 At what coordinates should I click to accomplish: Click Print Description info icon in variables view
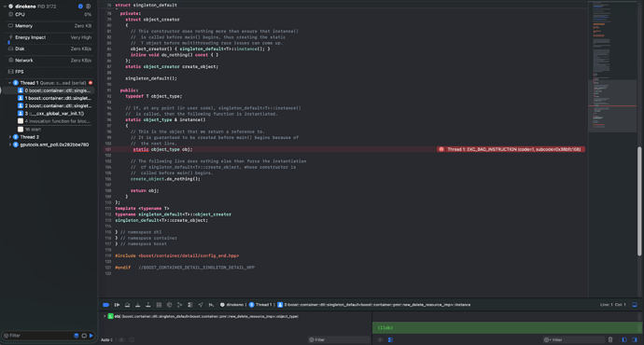click(x=132, y=339)
